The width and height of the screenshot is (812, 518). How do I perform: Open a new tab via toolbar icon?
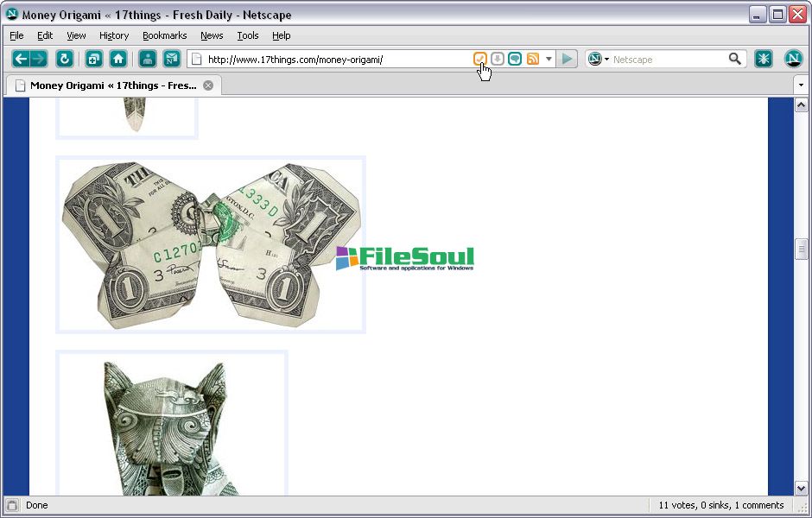click(x=94, y=59)
